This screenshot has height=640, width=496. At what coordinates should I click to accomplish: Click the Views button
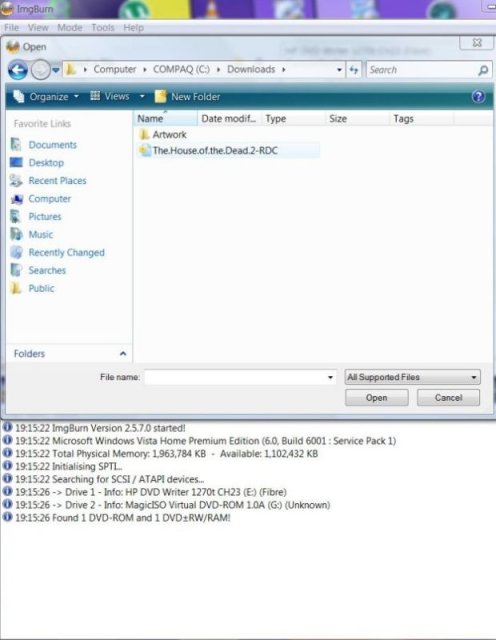tap(110, 96)
